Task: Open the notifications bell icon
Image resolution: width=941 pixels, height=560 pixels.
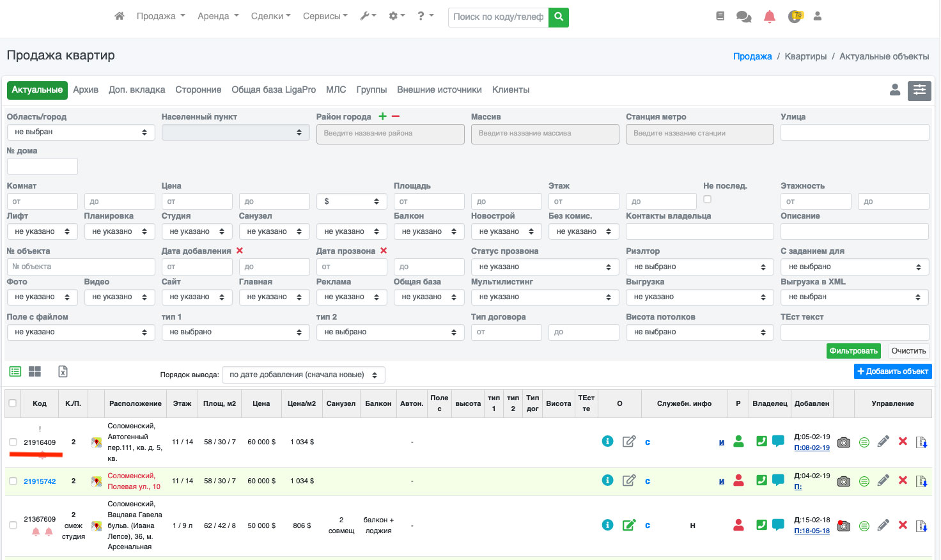Action: [x=769, y=17]
